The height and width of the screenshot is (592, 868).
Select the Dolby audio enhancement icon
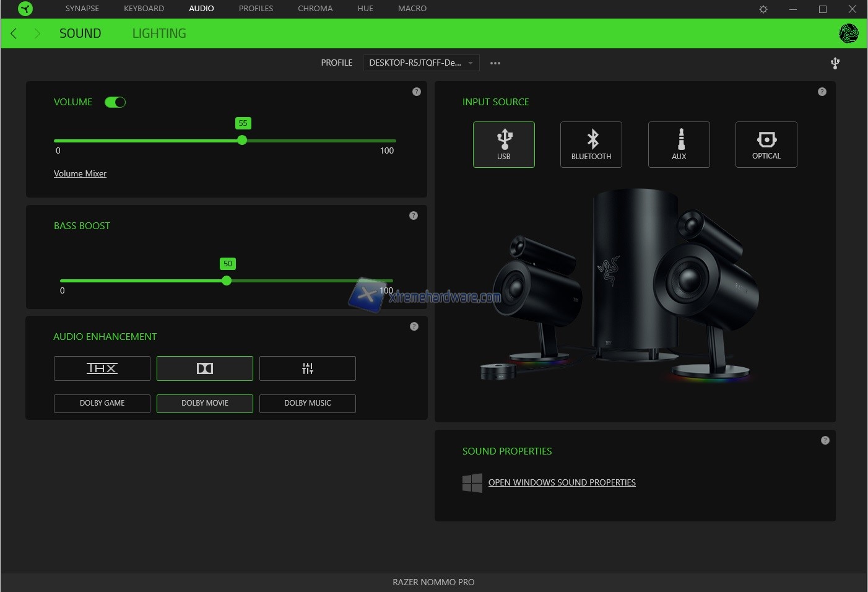205,368
